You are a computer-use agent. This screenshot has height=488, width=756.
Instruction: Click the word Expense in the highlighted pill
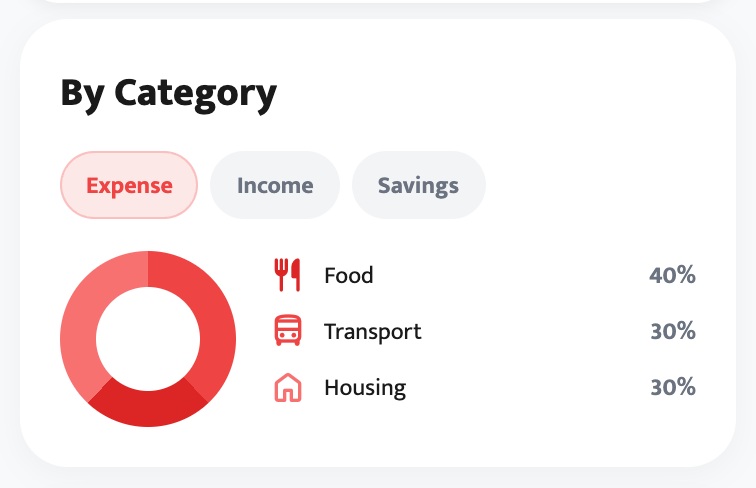point(129,186)
